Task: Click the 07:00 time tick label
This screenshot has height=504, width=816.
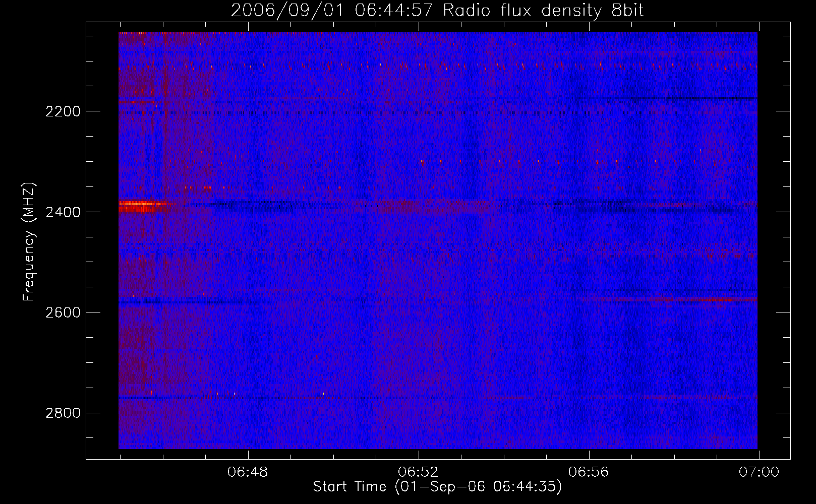Action: point(759,472)
